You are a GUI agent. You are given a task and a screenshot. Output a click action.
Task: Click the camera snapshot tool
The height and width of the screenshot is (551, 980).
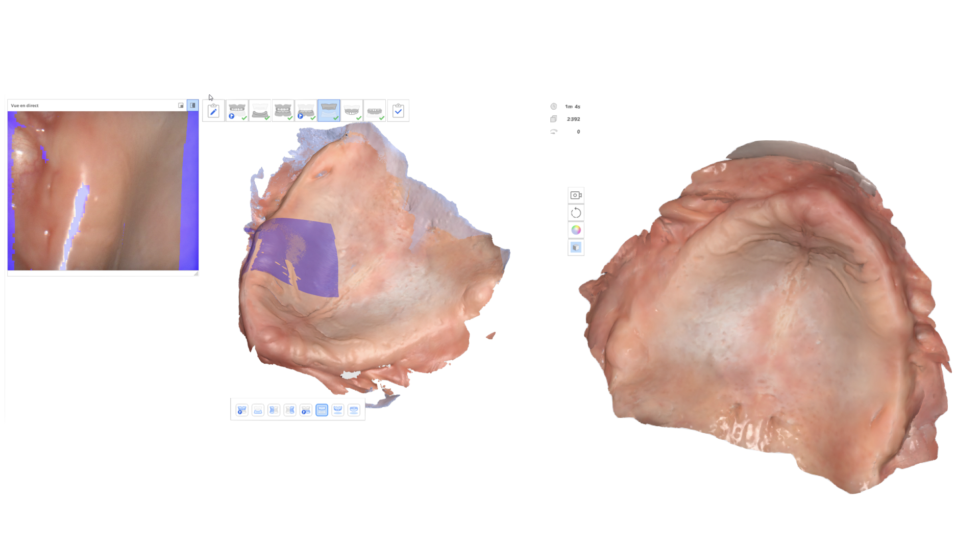pyautogui.click(x=576, y=195)
